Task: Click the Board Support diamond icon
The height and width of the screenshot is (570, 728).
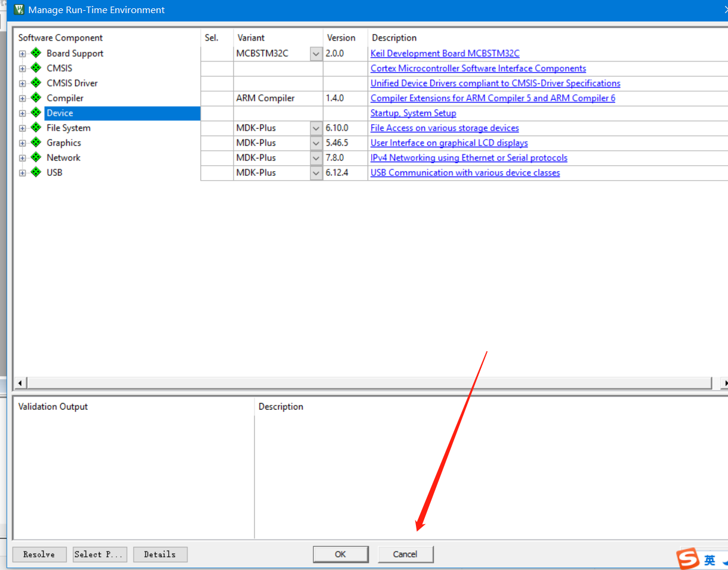Action: point(36,53)
